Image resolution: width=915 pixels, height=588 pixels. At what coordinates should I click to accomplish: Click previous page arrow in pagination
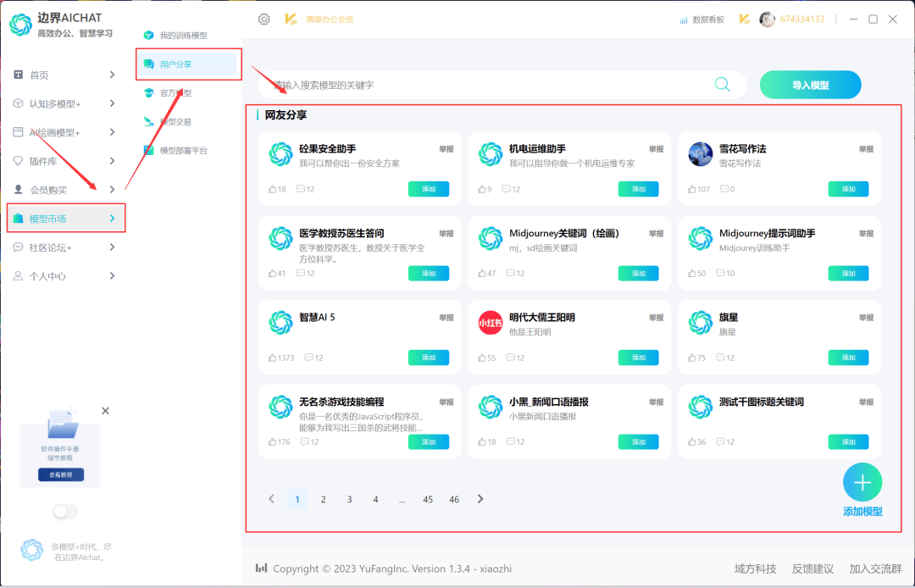[271, 499]
